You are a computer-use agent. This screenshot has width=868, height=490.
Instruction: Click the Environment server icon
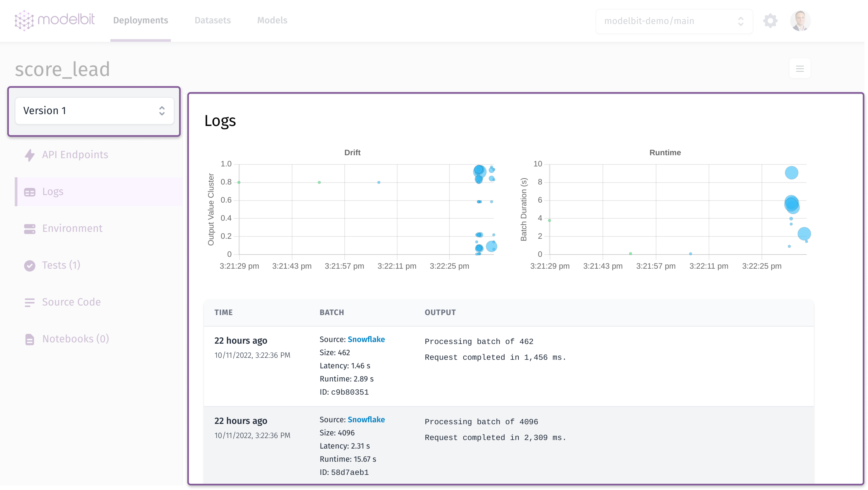(30, 229)
